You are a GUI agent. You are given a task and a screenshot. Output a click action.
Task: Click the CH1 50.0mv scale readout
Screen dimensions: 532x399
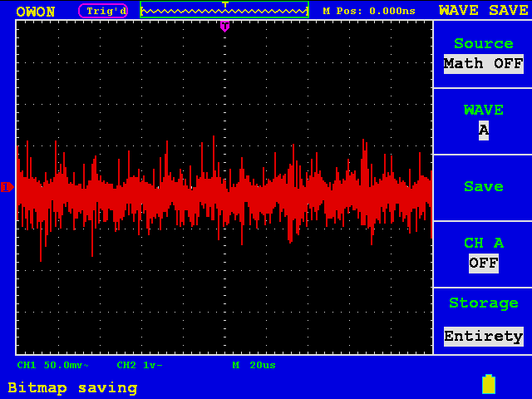point(53,365)
